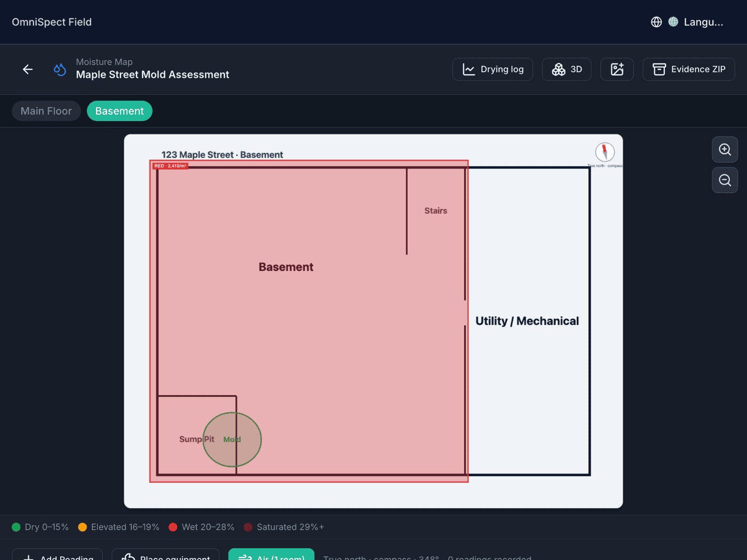
Task: Click the large Basement room label
Action: point(286,267)
